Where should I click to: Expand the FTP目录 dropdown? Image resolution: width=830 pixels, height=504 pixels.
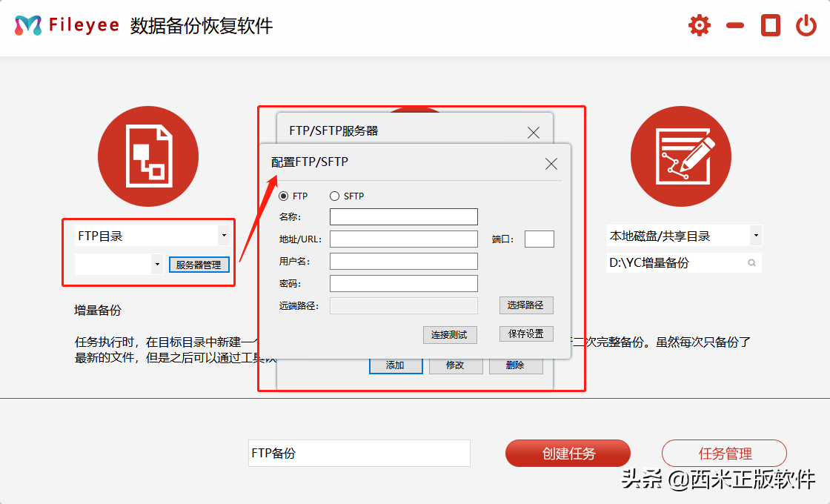[x=224, y=235]
